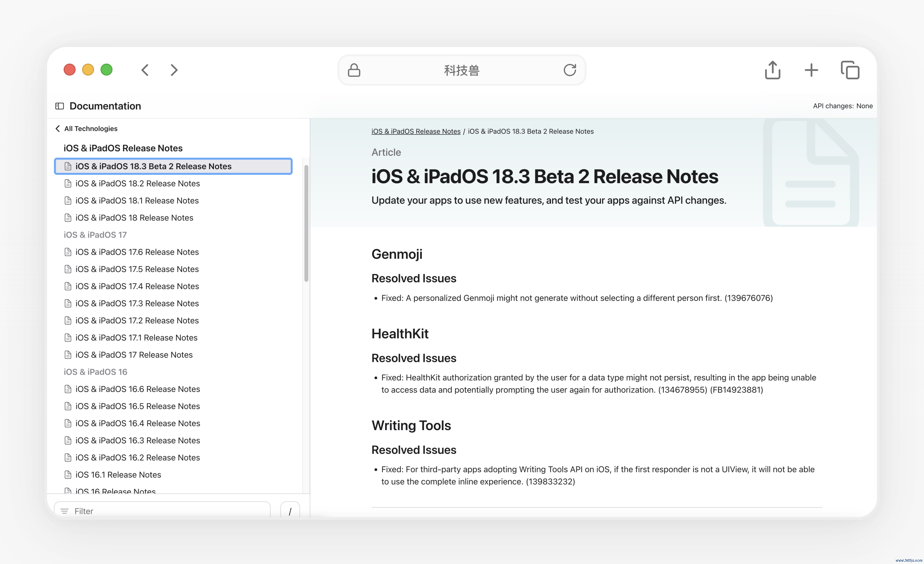Open iOS & iPadOS 18.2 Release Notes

point(138,184)
